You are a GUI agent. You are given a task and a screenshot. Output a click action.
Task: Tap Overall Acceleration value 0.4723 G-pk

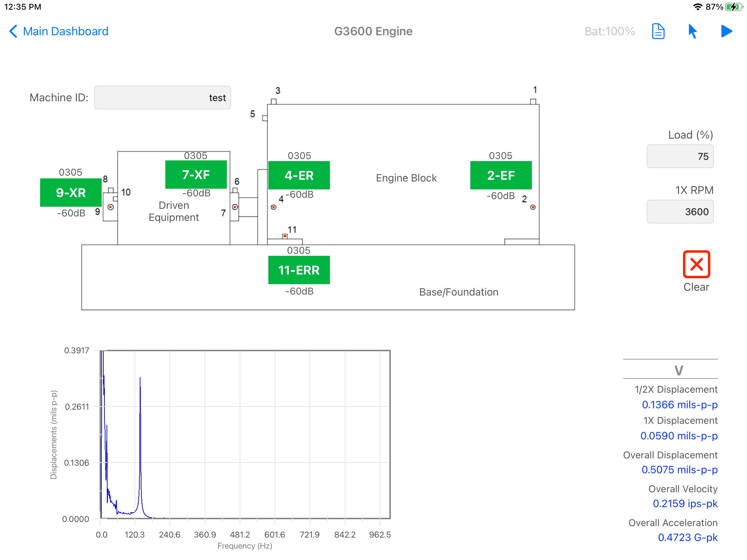pyautogui.click(x=688, y=537)
